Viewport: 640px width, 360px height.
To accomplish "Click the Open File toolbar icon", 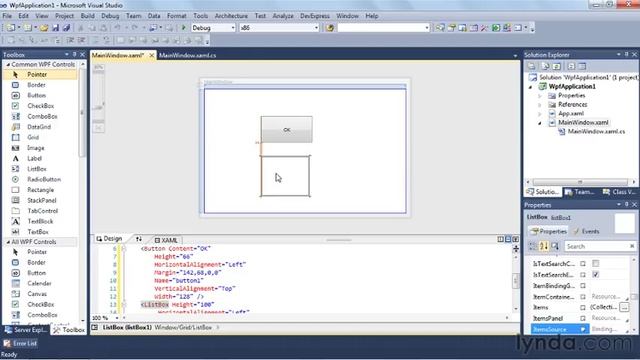I will click(x=44, y=28).
